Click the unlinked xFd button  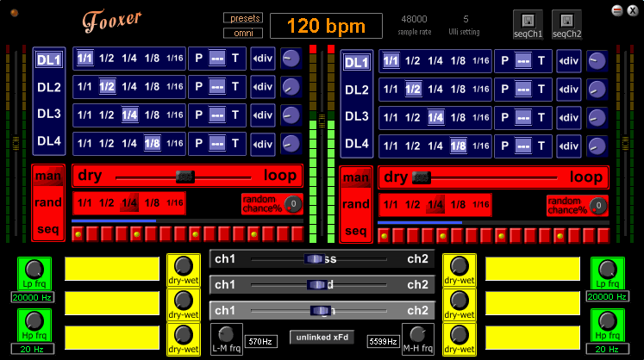click(x=322, y=338)
